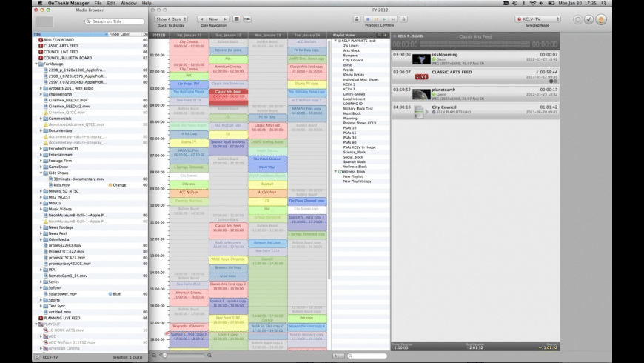Sort by the Title column header
644x363 pixels.
[70, 34]
